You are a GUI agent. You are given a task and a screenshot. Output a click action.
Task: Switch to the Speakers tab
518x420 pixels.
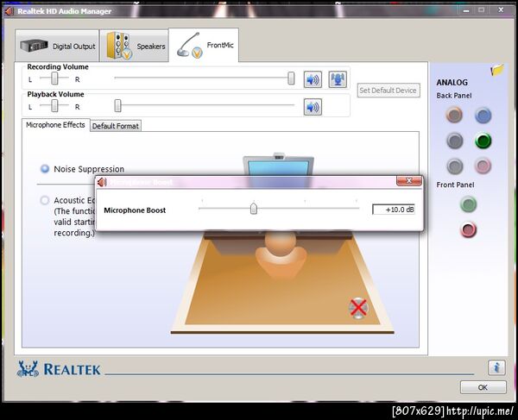(134, 46)
